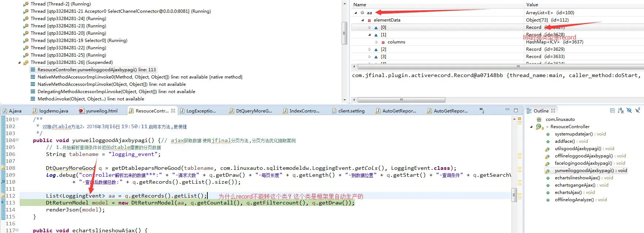
Task: Click editor vertical scrollbar thumb
Action: tap(514, 194)
